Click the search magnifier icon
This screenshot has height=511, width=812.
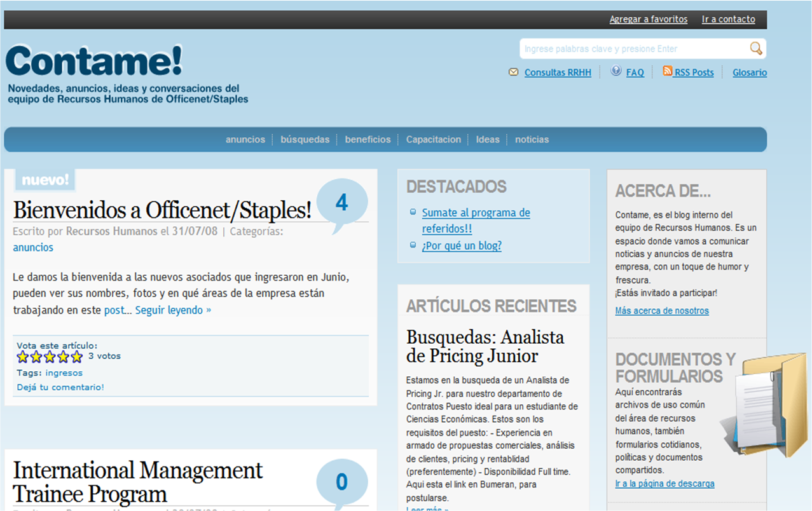coord(755,48)
